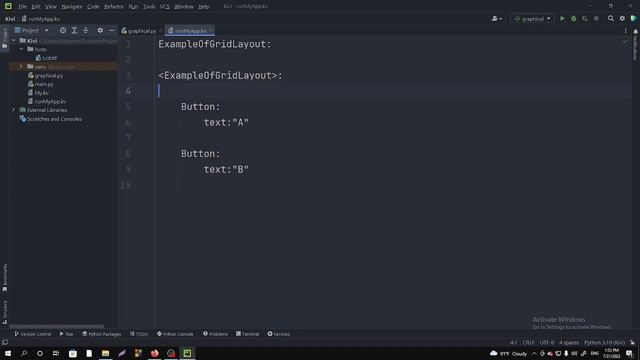Open the Terminal tool window
Viewport: 640px width, 360px height.
[x=247, y=334]
